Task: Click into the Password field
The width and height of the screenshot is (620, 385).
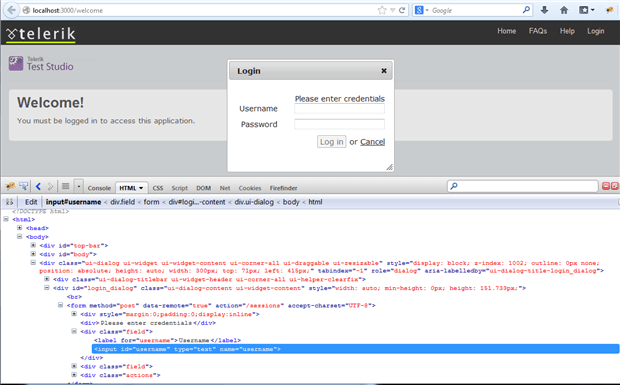Action: coord(339,124)
